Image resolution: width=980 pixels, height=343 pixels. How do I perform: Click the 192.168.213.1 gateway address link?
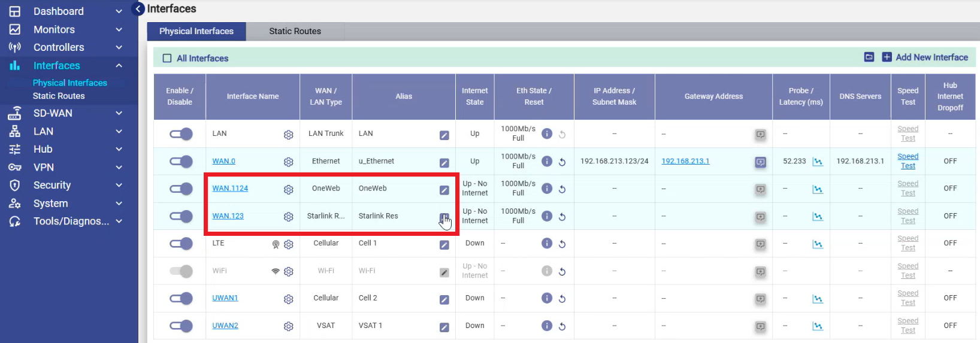pyautogui.click(x=685, y=161)
